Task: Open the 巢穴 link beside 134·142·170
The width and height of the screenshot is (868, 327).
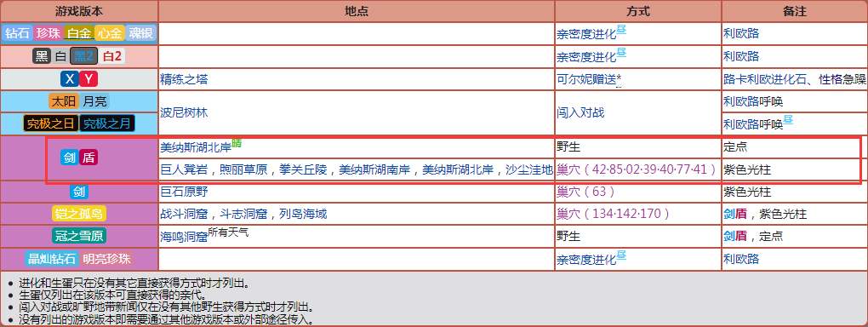Action: coord(568,215)
